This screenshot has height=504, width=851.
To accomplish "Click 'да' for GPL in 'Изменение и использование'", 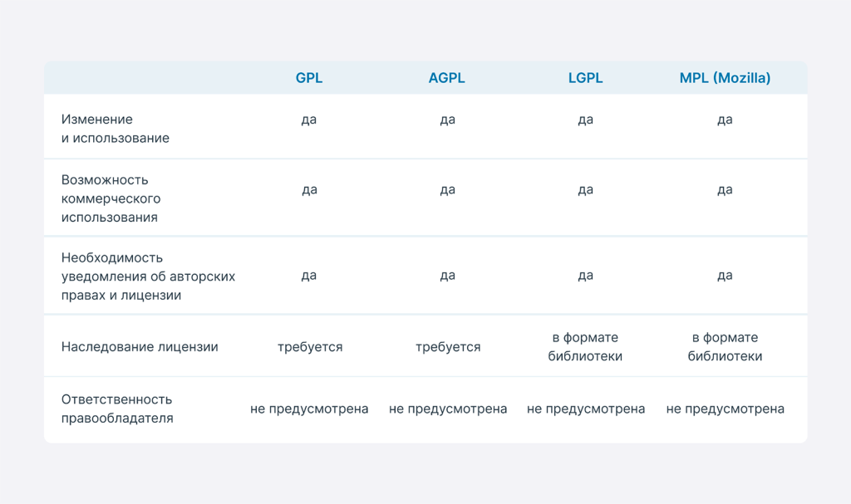I will 309,120.
